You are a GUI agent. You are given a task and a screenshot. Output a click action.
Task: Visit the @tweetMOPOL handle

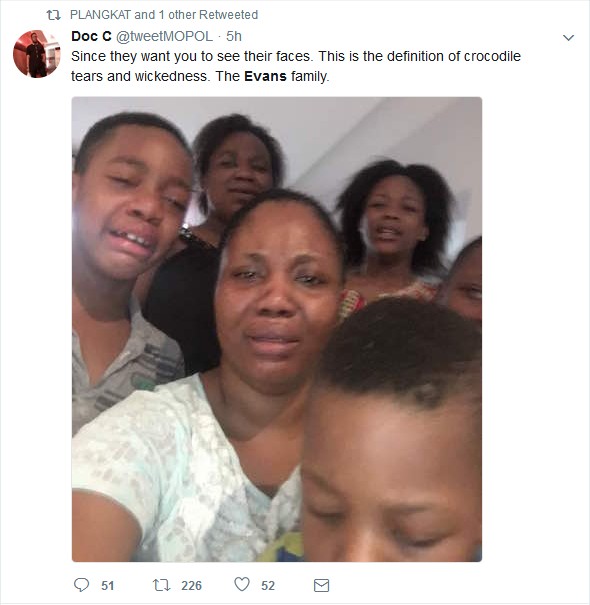pyautogui.click(x=164, y=36)
